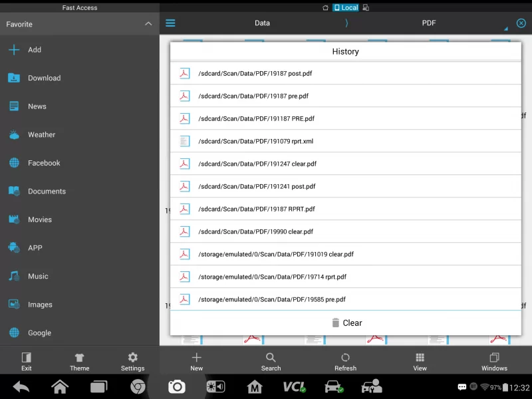Refresh the file list
Image resolution: width=532 pixels, height=399 pixels.
(345, 361)
